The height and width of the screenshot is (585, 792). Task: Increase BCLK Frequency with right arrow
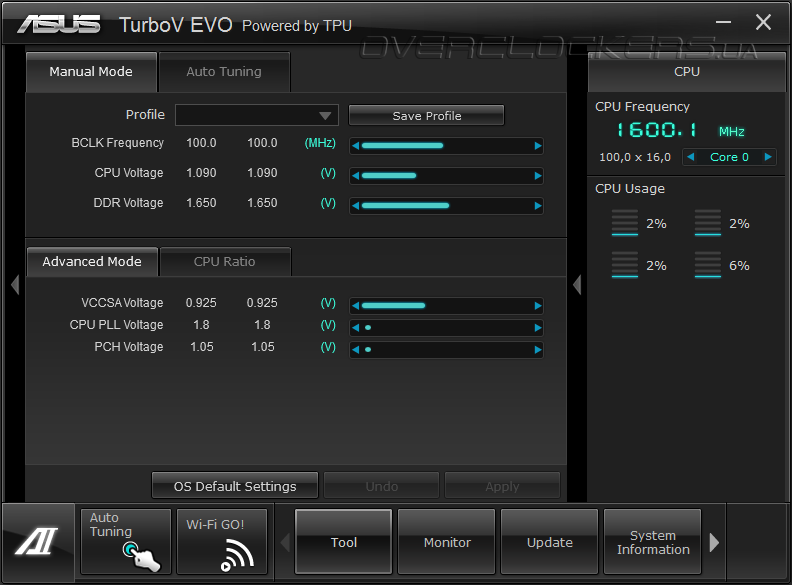(x=538, y=146)
